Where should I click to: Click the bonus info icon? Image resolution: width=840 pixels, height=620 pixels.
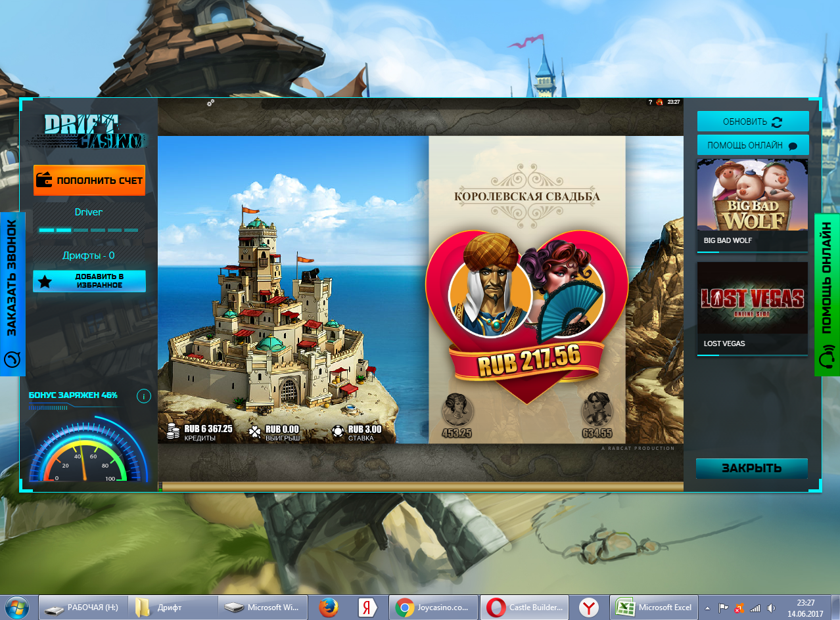(144, 396)
